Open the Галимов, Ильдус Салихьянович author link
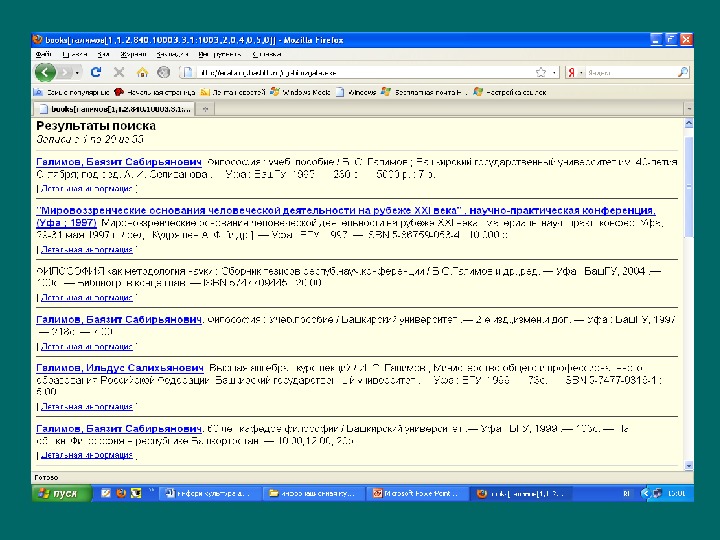The height and width of the screenshot is (540, 720). point(120,368)
